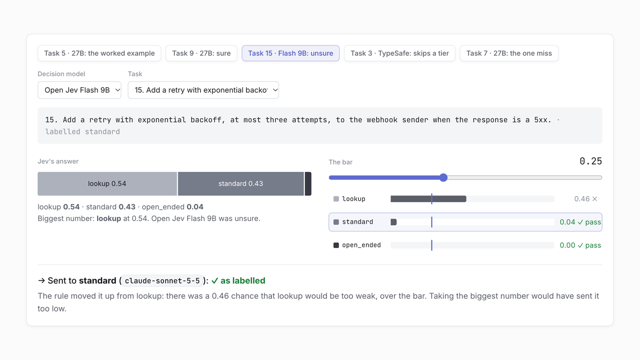The image size is (640, 360).
Task: Select the highlighted standard row
Action: 465,222
